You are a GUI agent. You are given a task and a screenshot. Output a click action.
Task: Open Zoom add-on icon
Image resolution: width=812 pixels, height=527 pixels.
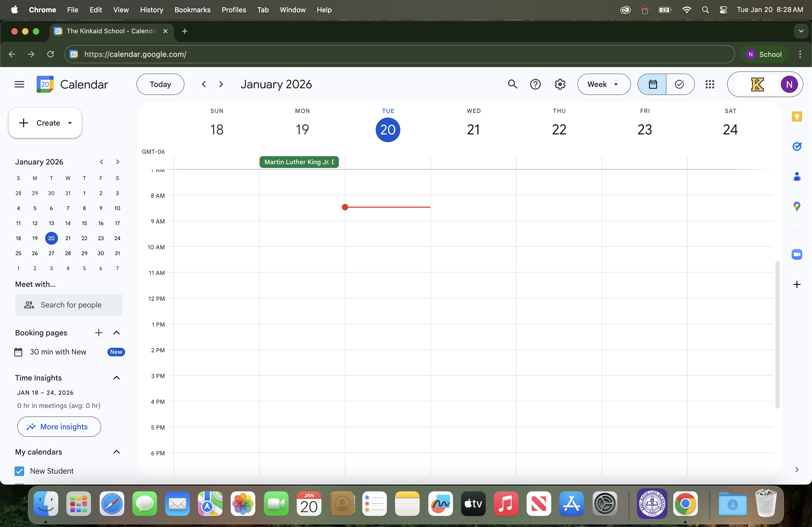(796, 254)
